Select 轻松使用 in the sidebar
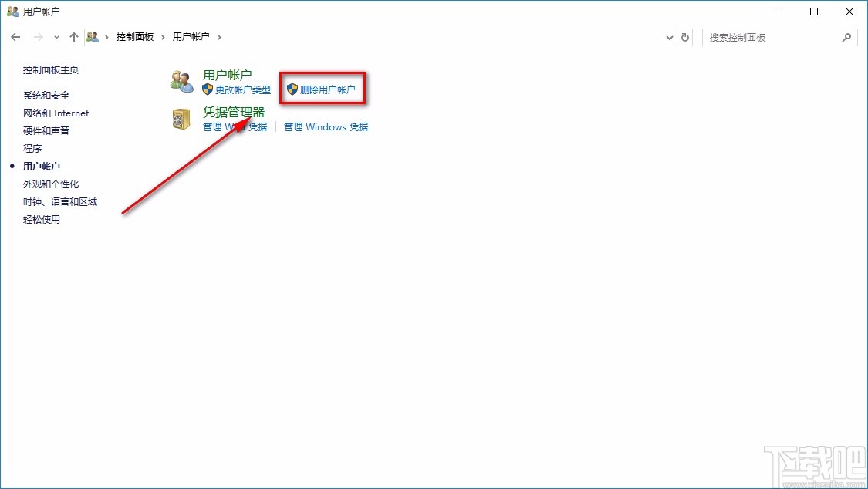The image size is (868, 489). (x=41, y=219)
